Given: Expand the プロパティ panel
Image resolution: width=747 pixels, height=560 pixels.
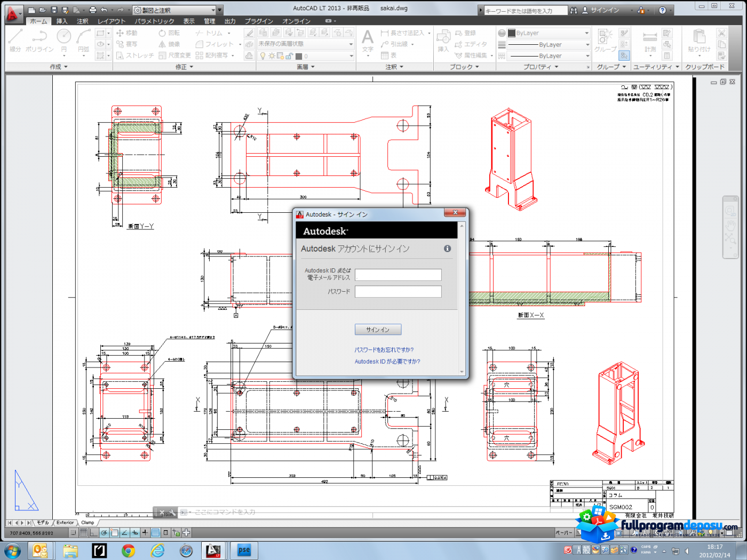Looking at the screenshot, I should (x=541, y=67).
